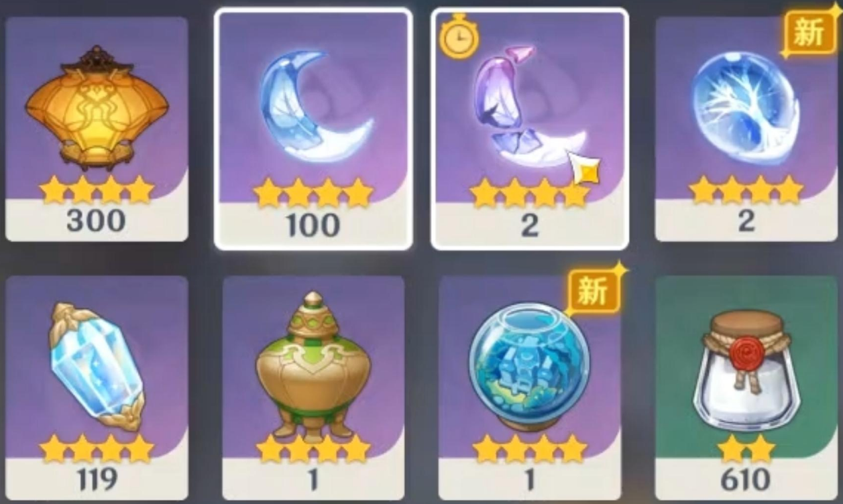Click the four stars on the lantern card
The width and height of the screenshot is (843, 504).
pyautogui.click(x=97, y=190)
